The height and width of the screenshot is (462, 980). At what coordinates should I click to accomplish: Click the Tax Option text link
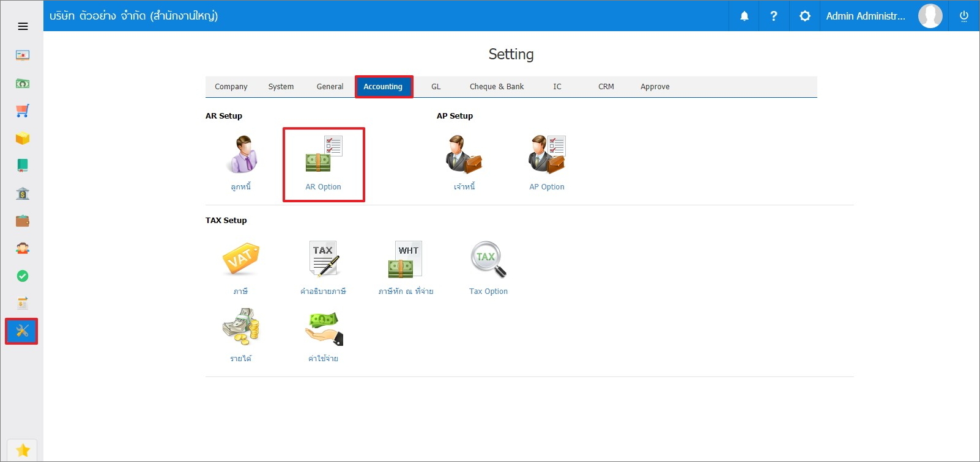[488, 291]
